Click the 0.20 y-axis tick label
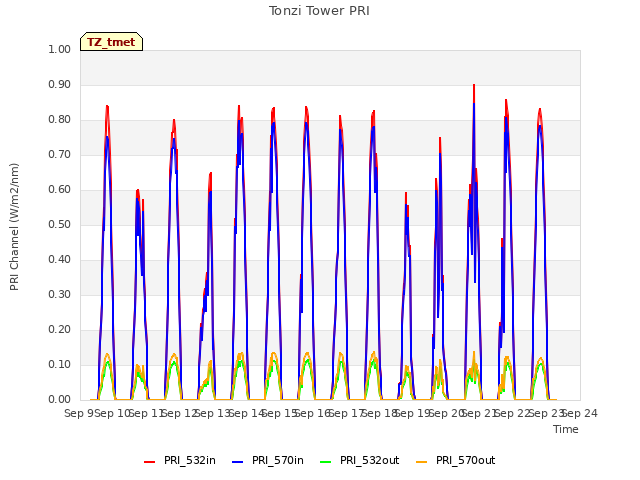The height and width of the screenshot is (480, 640). point(60,329)
